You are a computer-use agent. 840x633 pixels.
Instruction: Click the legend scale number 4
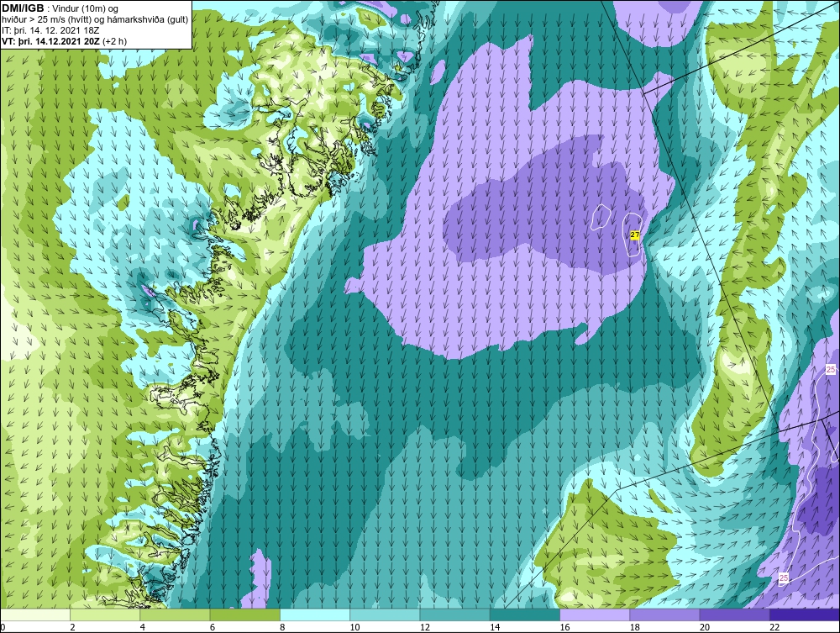[x=143, y=627]
